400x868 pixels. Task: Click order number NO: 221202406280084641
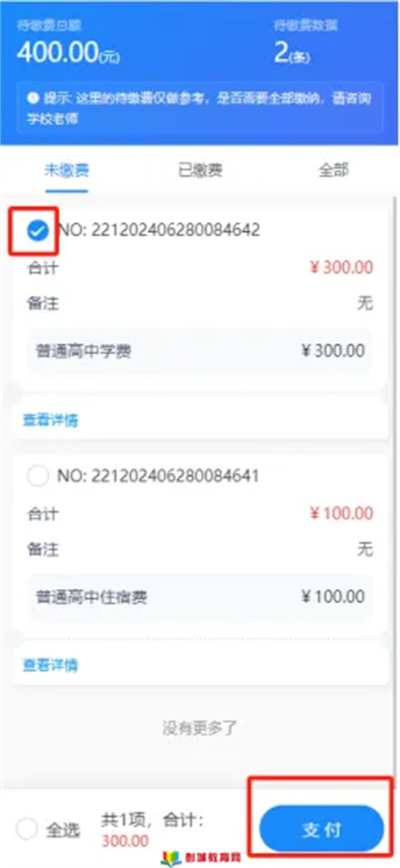click(159, 476)
